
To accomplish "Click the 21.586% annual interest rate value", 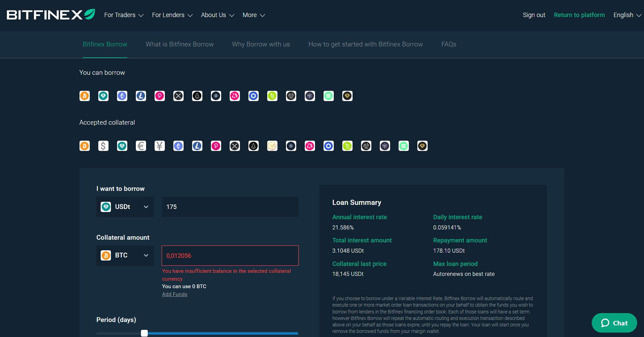I will pos(343,227).
